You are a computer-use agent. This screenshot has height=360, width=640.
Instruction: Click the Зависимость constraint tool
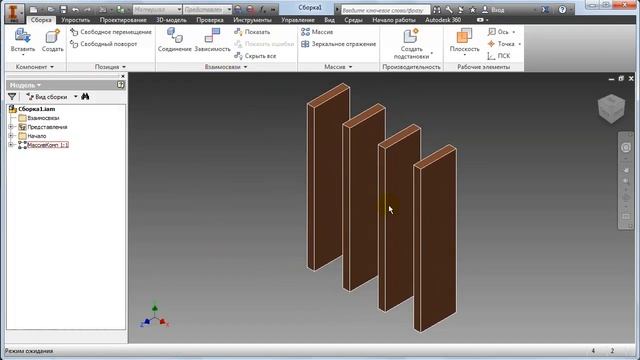(213, 40)
